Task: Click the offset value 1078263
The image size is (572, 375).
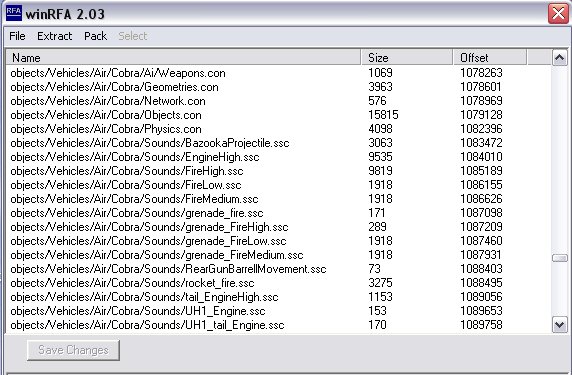Action: (481, 73)
